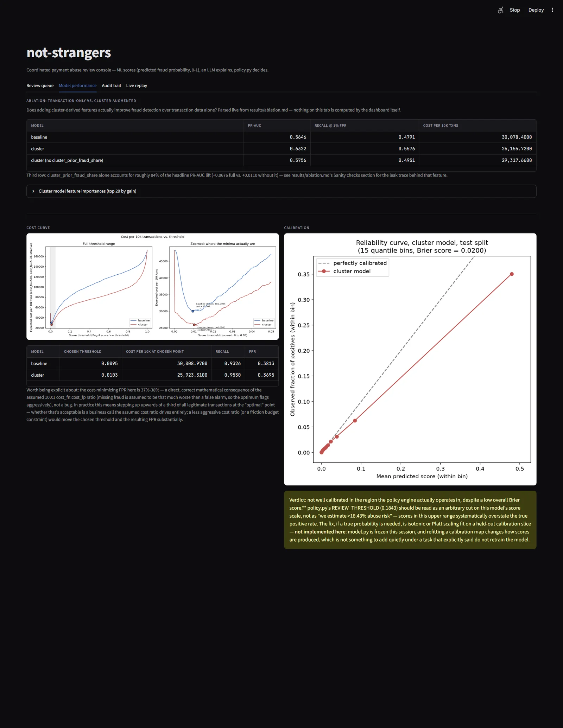The image size is (563, 728).
Task: Click the recall value 0.9530
Action: (232, 375)
